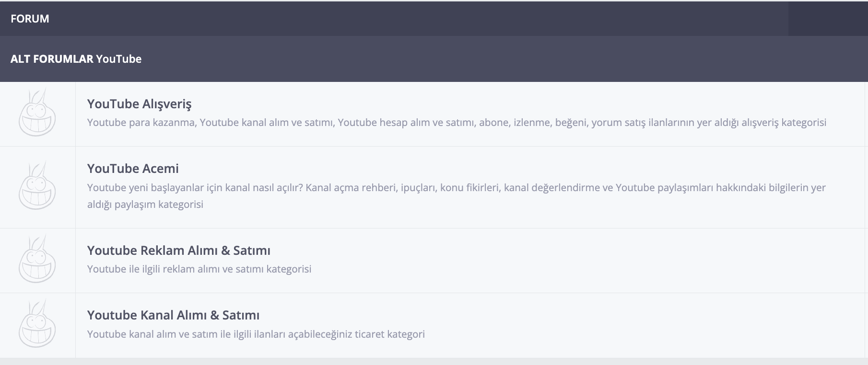Click the text 'aldığı paylaşım kategorisi'
The height and width of the screenshot is (365, 868).
coord(145,205)
